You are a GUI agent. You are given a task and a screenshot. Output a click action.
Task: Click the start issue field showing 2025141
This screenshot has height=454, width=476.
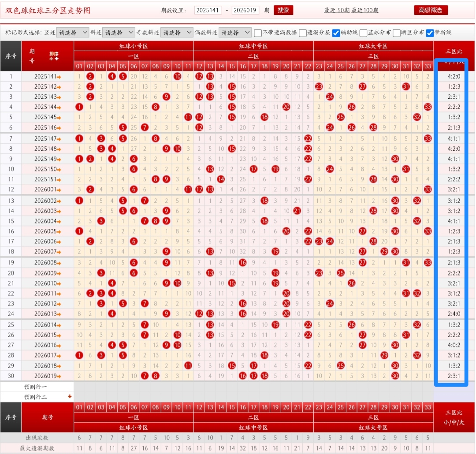(x=208, y=11)
